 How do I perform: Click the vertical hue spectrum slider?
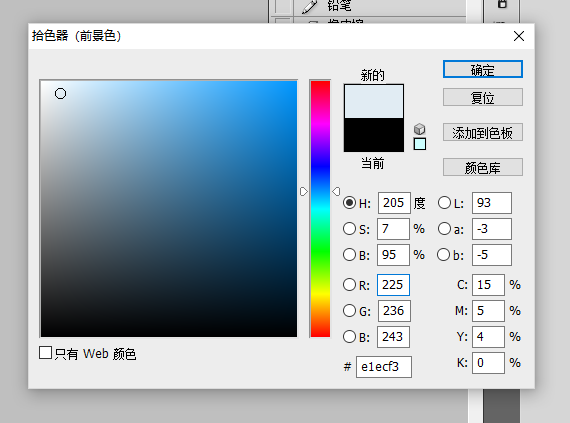(x=320, y=209)
